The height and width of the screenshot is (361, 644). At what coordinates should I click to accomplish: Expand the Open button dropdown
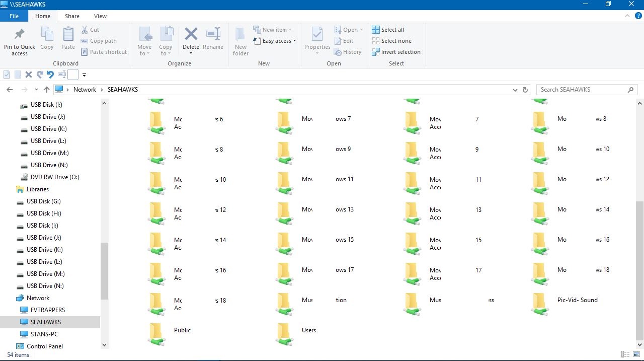pyautogui.click(x=361, y=30)
